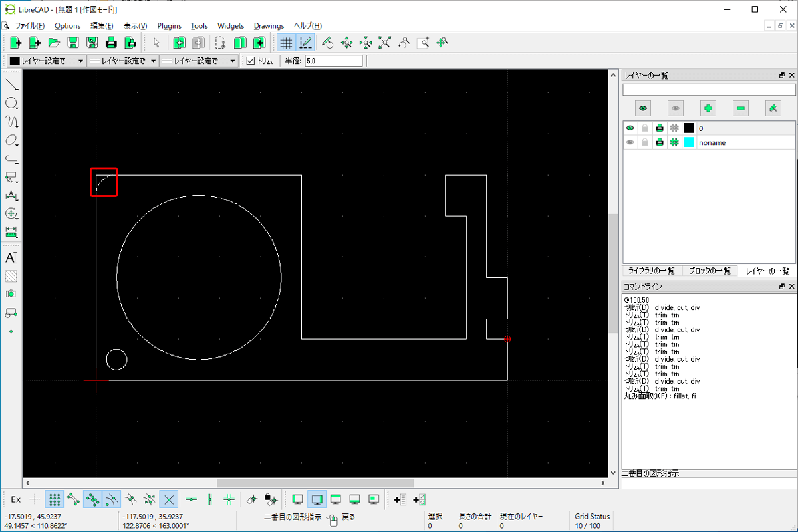Click cyan color of noname layer

click(689, 142)
